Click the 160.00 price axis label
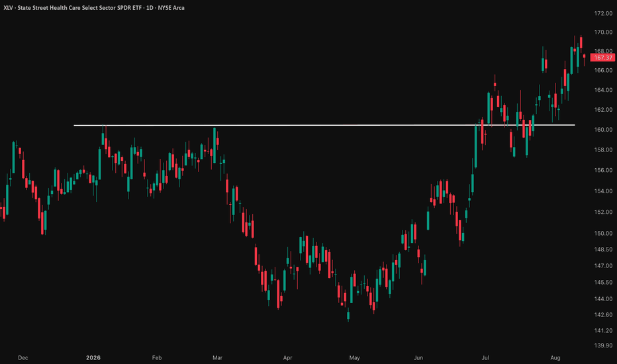617x364 pixels. point(603,129)
